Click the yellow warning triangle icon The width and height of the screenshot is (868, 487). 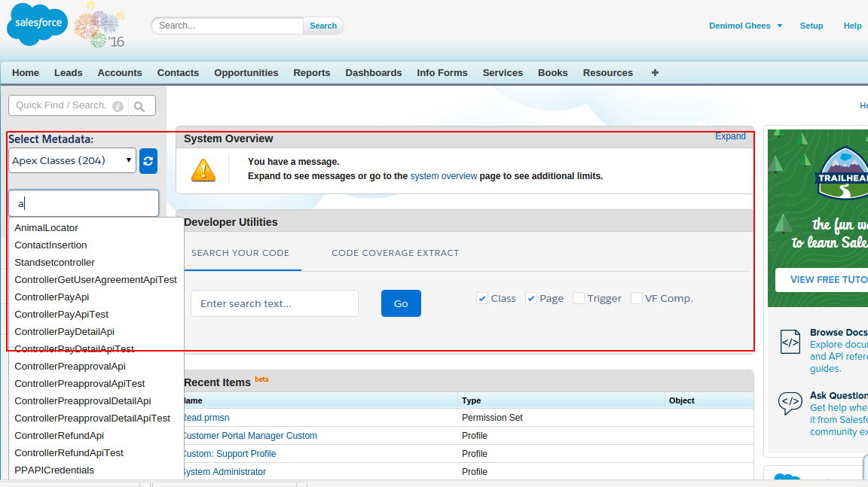[x=203, y=170]
